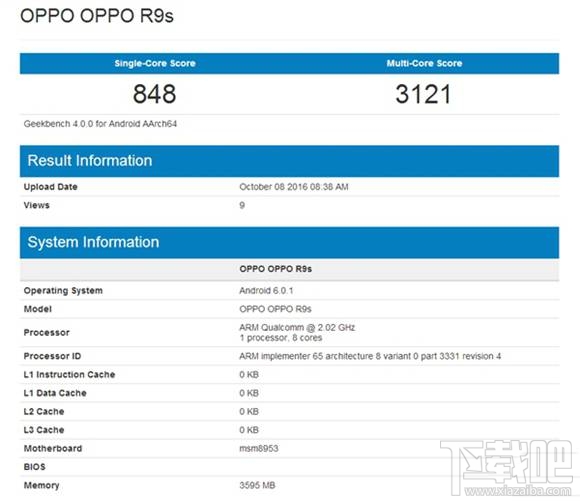Click the Memory row label
Image resolution: width=580 pixels, height=501 pixels.
(x=41, y=485)
